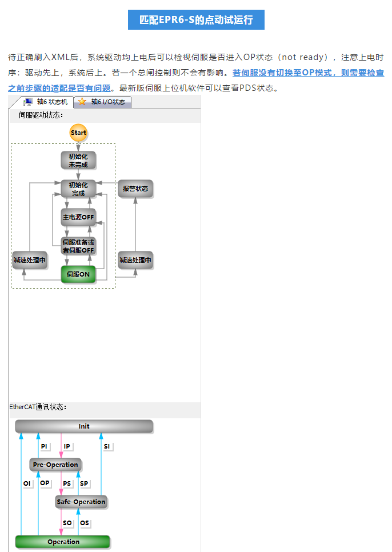Click the SI transition label

point(107,446)
